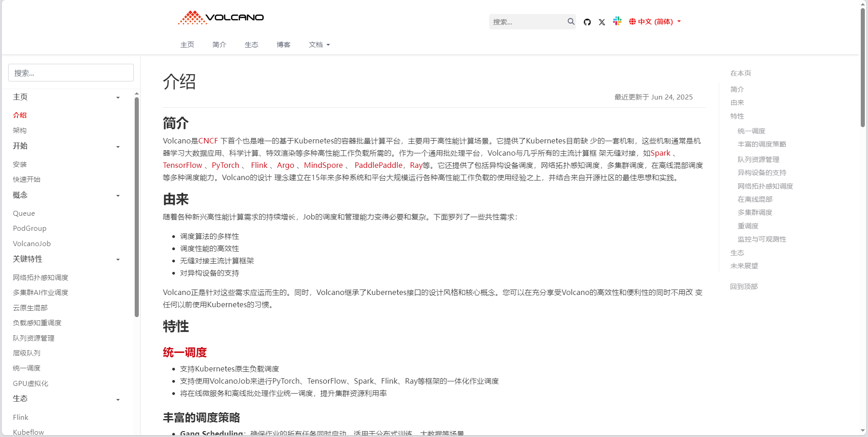Viewport: 868px width, 437px height.
Task: Select 架构 in the sidebar
Action: [x=19, y=130]
